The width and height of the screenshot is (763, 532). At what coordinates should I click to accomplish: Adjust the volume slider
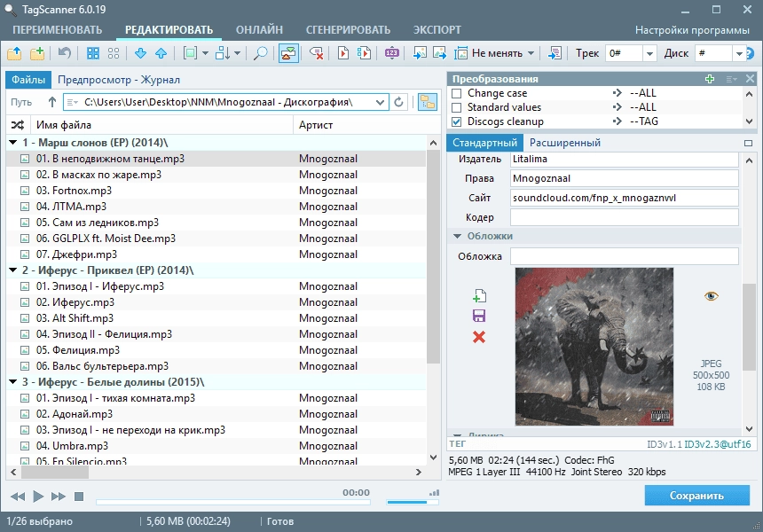[x=413, y=502]
